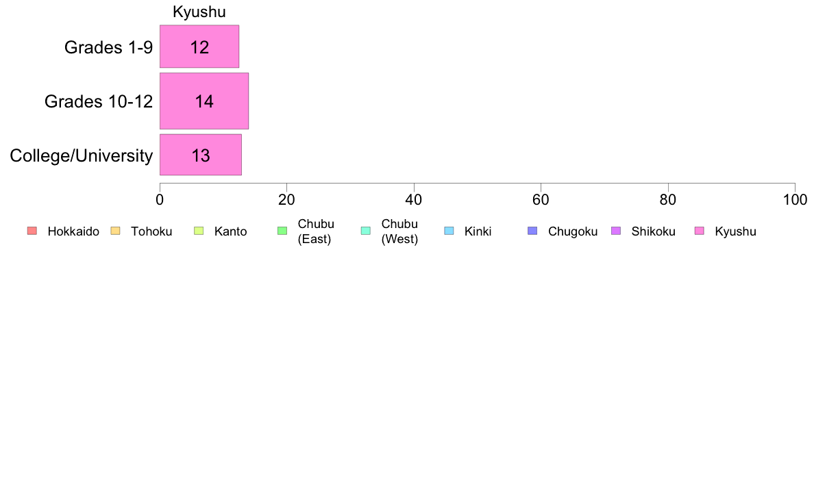
Task: Click the College/University axis label
Action: pyautogui.click(x=82, y=155)
